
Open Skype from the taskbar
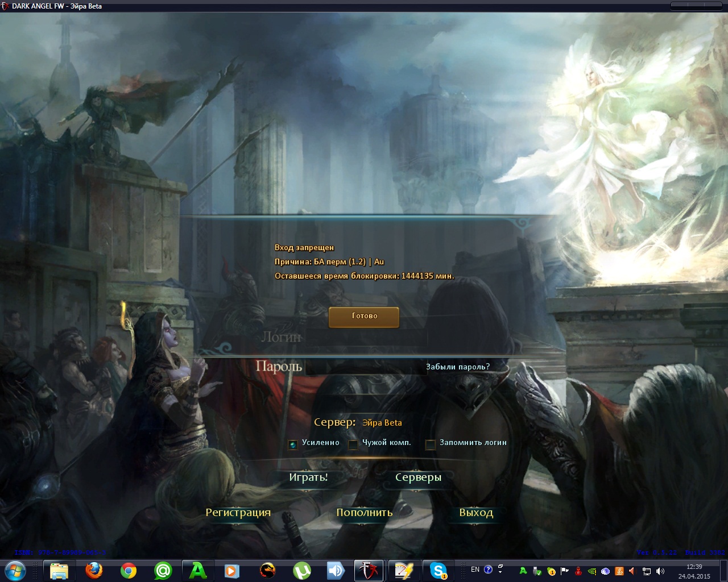point(438,570)
